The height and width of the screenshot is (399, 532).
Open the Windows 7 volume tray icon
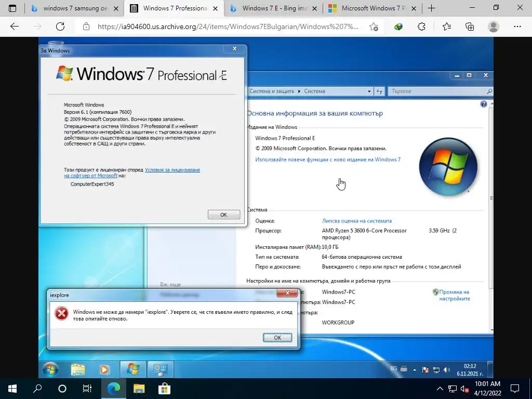(x=446, y=370)
